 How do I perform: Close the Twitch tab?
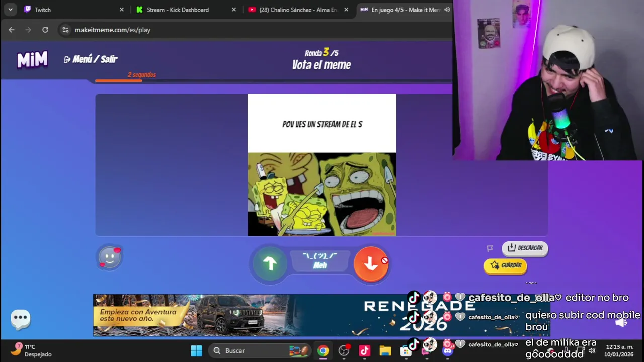tap(121, 10)
